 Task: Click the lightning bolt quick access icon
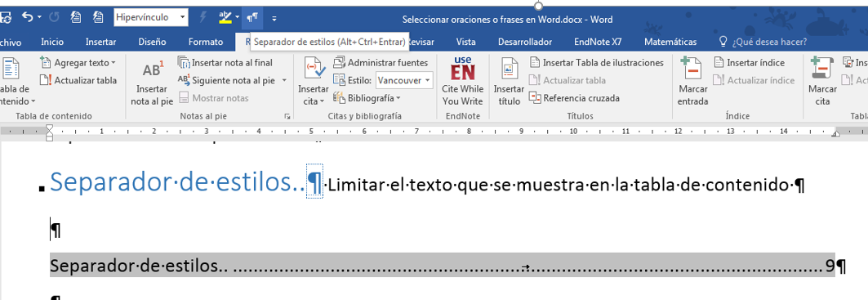tap(203, 18)
